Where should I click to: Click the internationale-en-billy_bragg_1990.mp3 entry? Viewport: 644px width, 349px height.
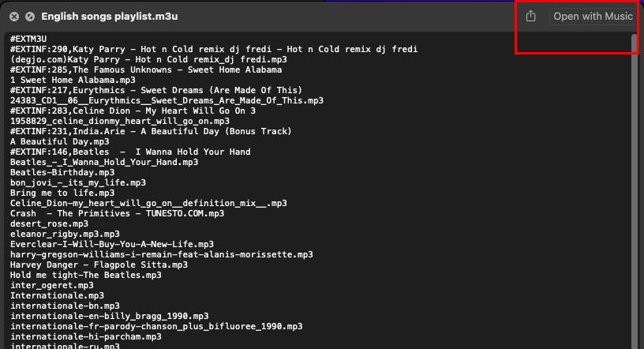(x=109, y=317)
